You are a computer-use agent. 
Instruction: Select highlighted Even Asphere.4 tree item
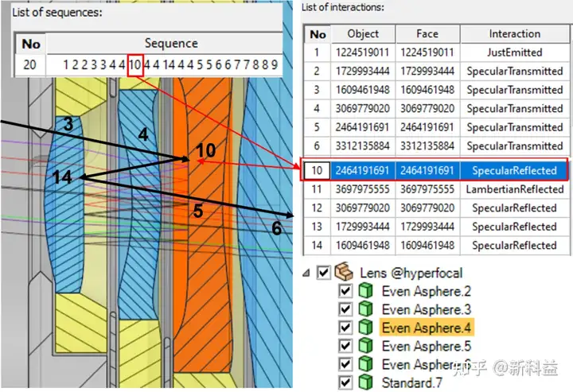(427, 328)
